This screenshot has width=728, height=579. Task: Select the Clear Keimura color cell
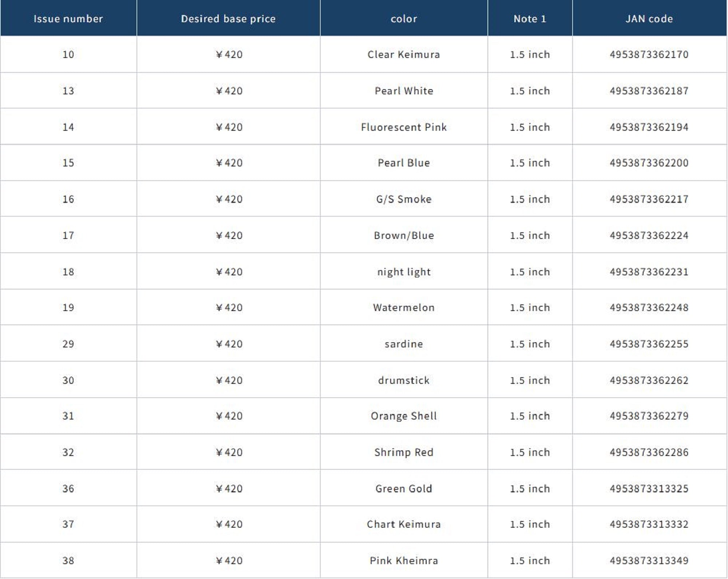(404, 55)
